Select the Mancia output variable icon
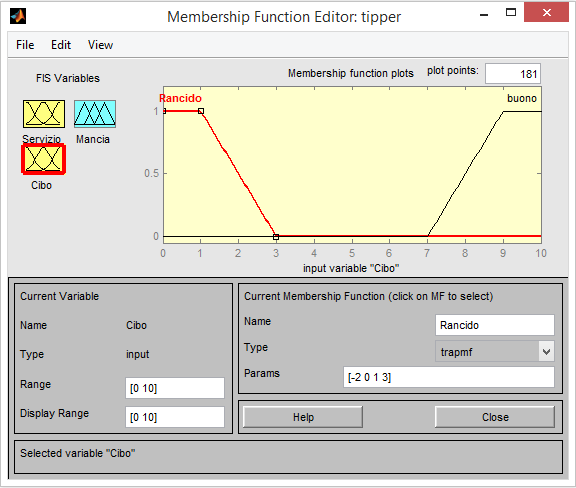This screenshot has height=488, width=576. (x=95, y=114)
